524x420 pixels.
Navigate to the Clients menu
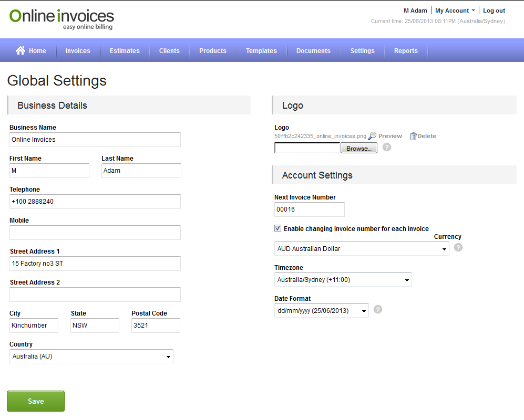(x=169, y=51)
